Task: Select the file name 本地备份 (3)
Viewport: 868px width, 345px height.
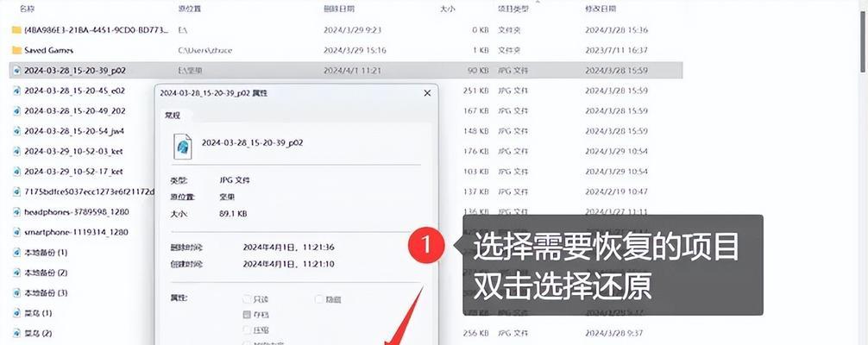Action: click(x=46, y=293)
